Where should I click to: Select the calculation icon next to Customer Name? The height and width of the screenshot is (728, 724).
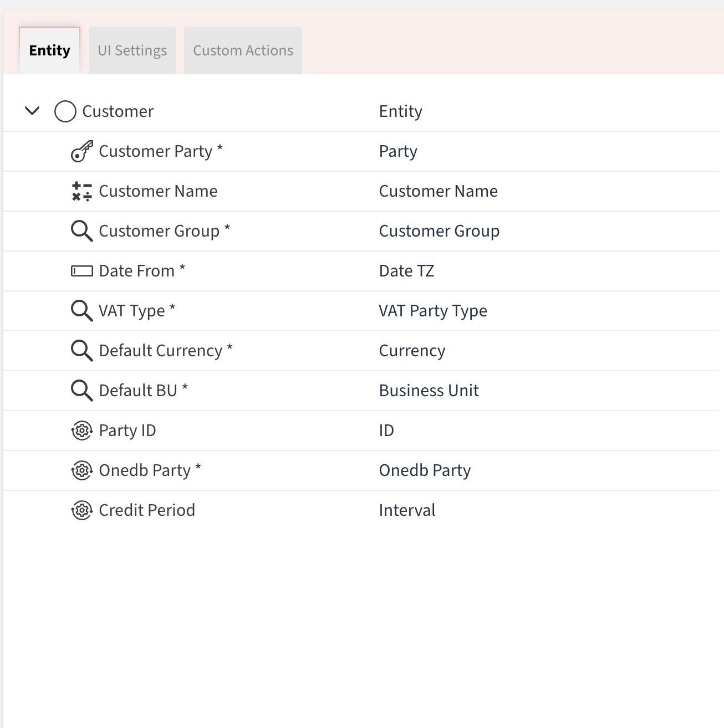click(81, 191)
